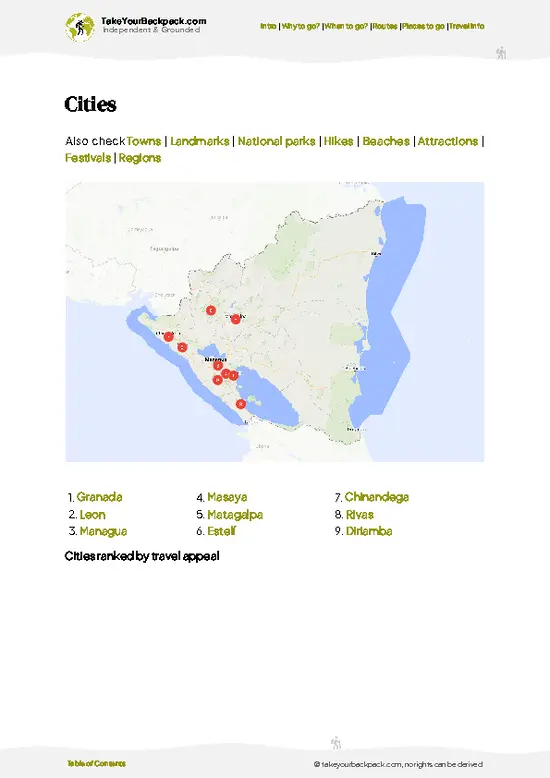Select map marker 1 for Granada

point(233,376)
